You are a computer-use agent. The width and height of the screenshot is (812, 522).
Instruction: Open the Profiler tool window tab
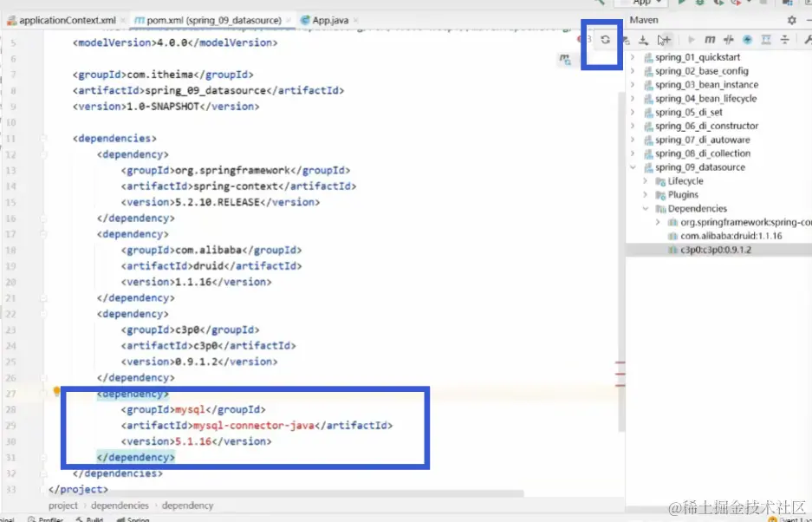click(x=47, y=519)
